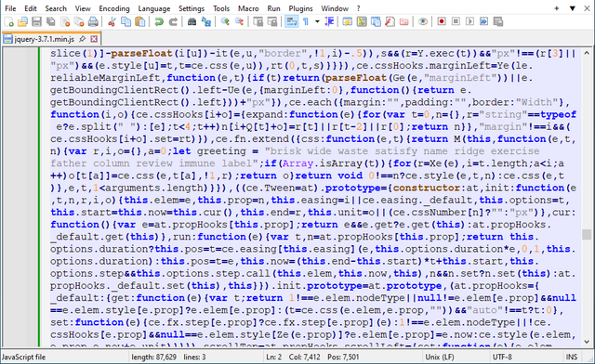Open the Plugins menu

(301, 8)
